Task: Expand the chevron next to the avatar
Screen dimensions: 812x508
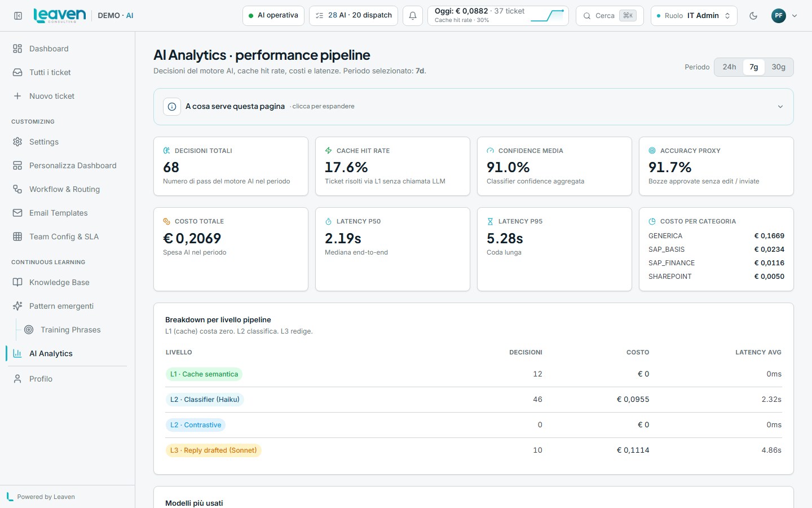Action: point(795,16)
